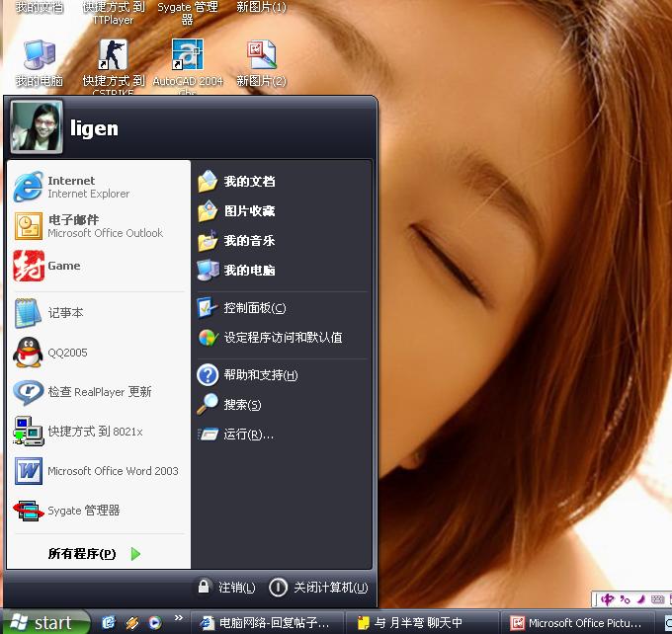Click 关闭计算机 (Turn Off Computer) button
Screen dimensions: 672x634
318,588
